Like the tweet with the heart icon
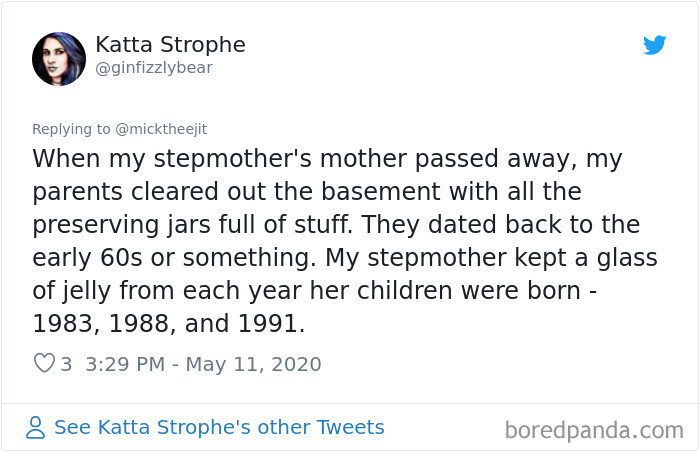Image resolution: width=700 pixels, height=452 pixels. coord(44,364)
